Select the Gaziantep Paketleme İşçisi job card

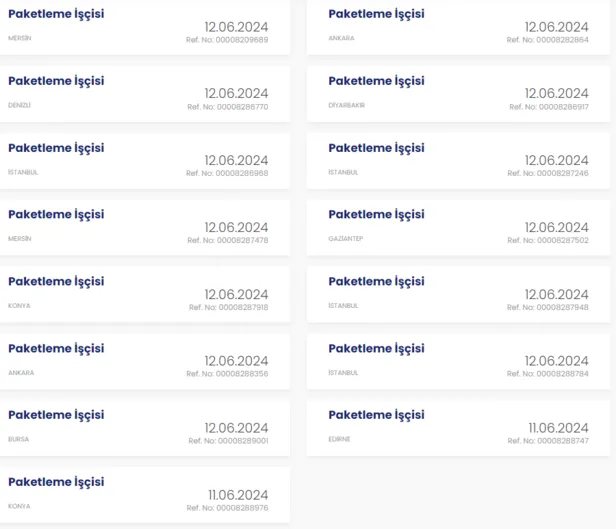click(376, 214)
